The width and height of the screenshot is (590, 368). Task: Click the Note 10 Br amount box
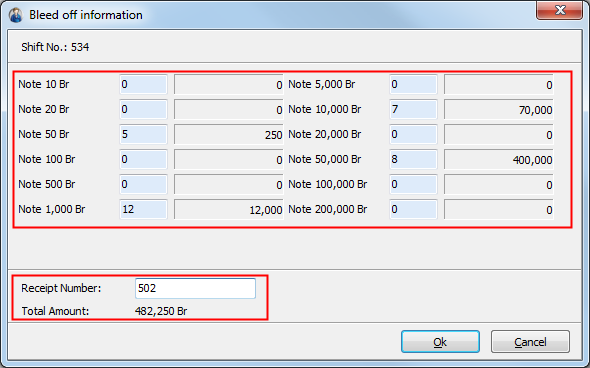click(x=228, y=84)
